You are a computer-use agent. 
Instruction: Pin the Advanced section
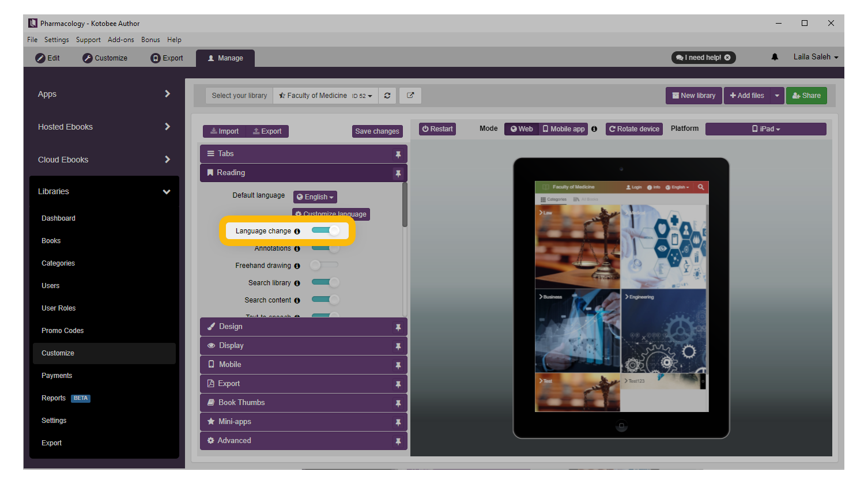click(x=398, y=441)
